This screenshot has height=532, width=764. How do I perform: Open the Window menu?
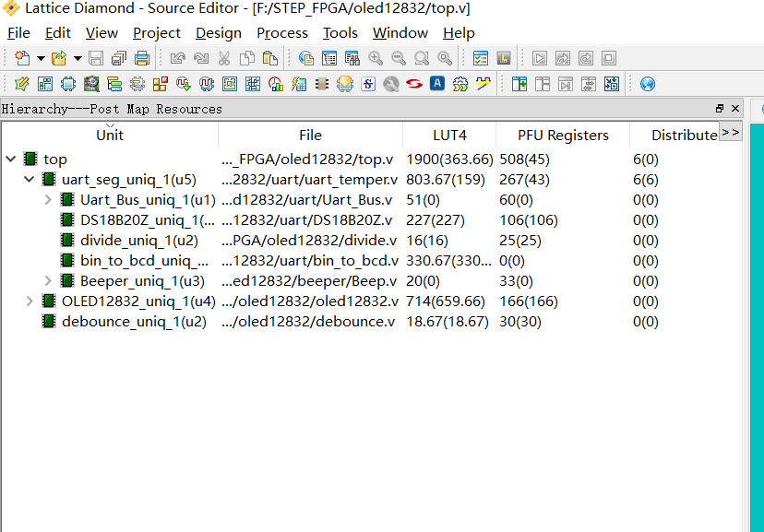pyautogui.click(x=400, y=33)
